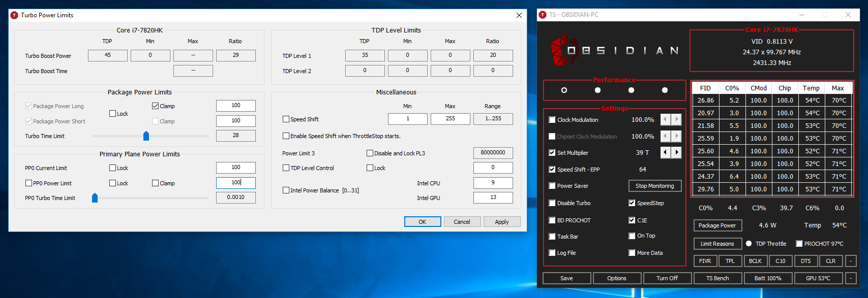The image size is (868, 298).
Task: Click the DTS button
Action: (806, 261)
